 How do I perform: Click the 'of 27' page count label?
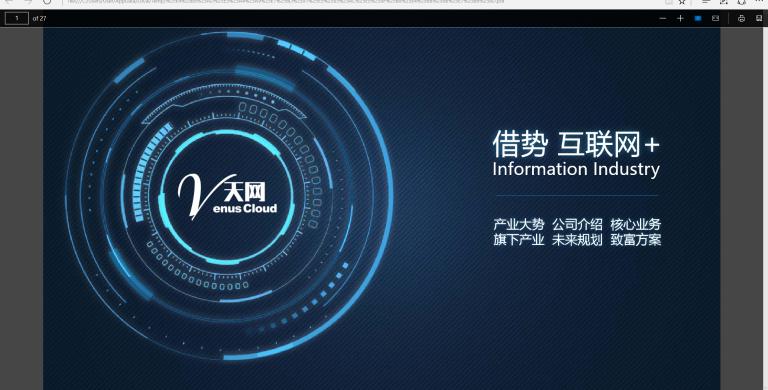pyautogui.click(x=39, y=18)
